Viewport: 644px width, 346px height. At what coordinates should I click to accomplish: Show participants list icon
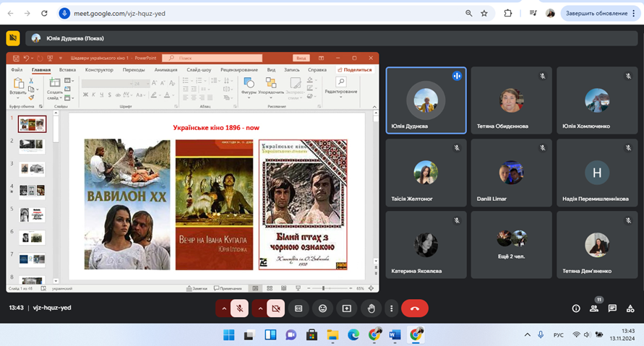click(x=594, y=308)
